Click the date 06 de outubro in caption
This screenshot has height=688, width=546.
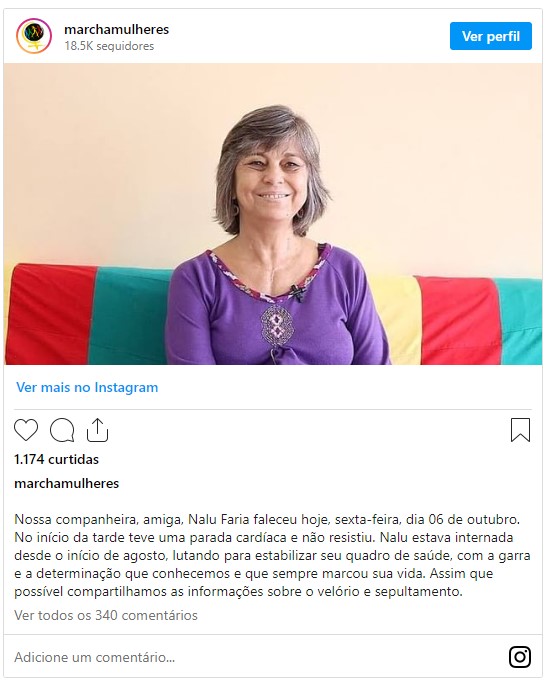(x=474, y=520)
